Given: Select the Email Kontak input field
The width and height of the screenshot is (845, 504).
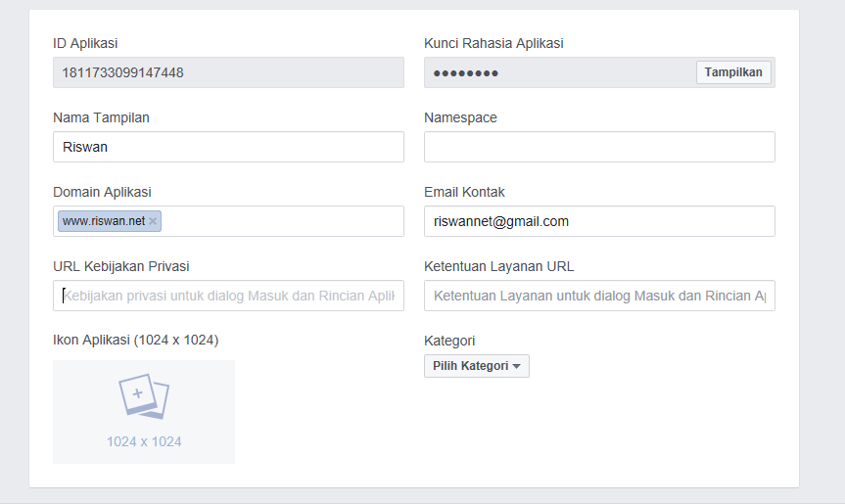Looking at the screenshot, I should coord(599,221).
